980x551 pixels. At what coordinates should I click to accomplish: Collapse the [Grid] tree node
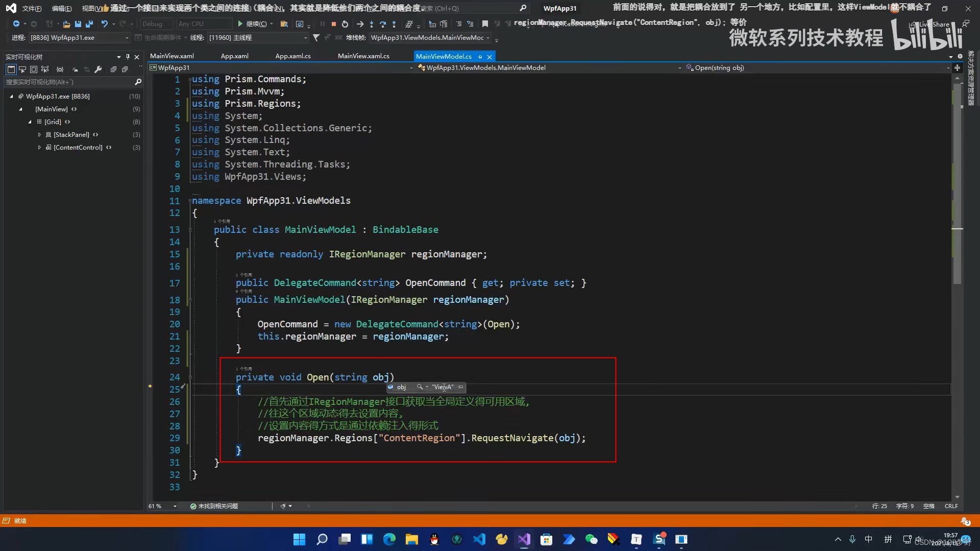point(30,122)
